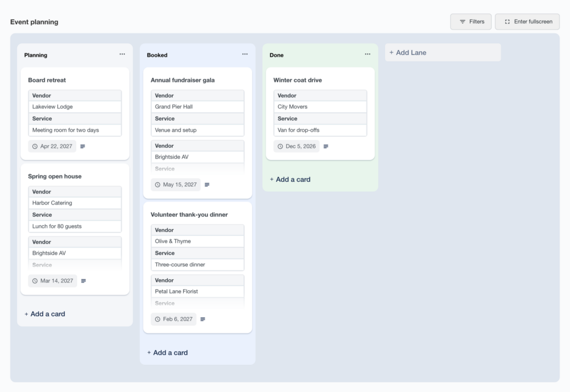Image resolution: width=570 pixels, height=392 pixels.
Task: Click Venue and setup service cell
Action: (x=198, y=130)
